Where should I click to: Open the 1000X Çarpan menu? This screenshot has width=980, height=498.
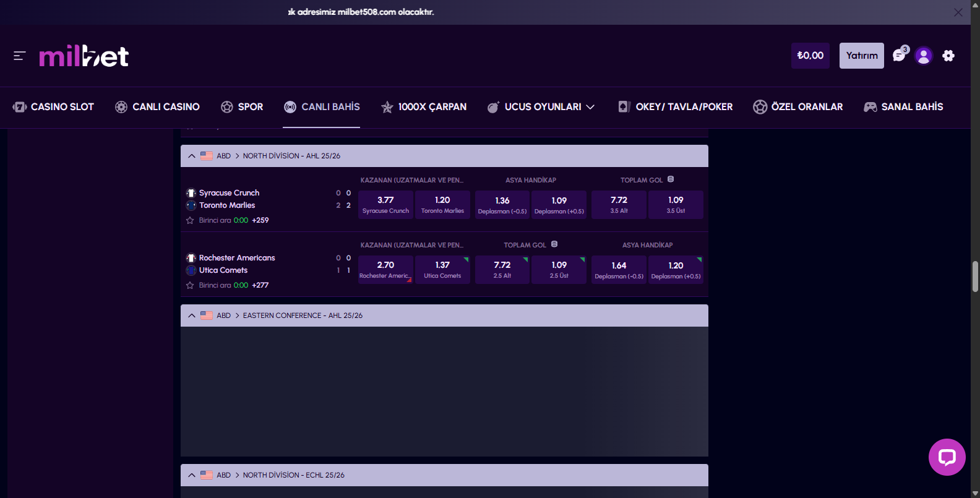coord(424,107)
